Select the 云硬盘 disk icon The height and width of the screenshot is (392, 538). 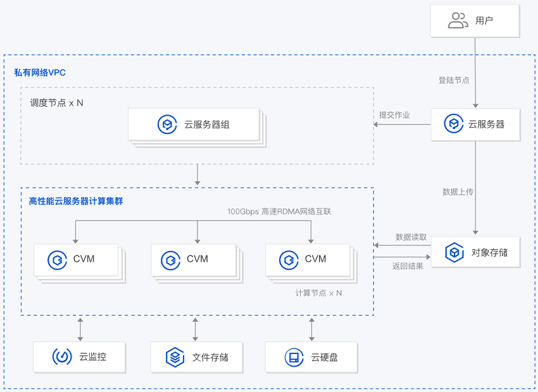point(293,357)
